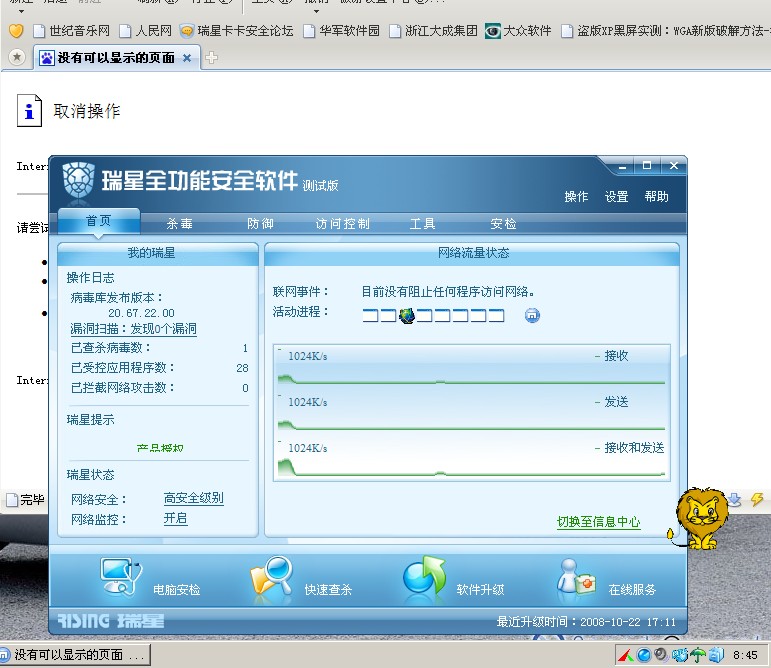Click virus database version 20.67.22.00
The image size is (771, 668).
pyautogui.click(x=141, y=313)
